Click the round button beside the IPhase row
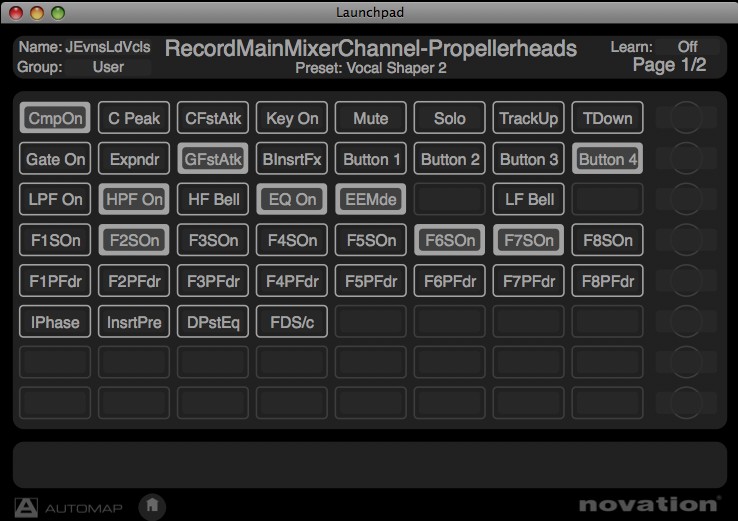Viewport: 738px width, 521px height. 686,321
